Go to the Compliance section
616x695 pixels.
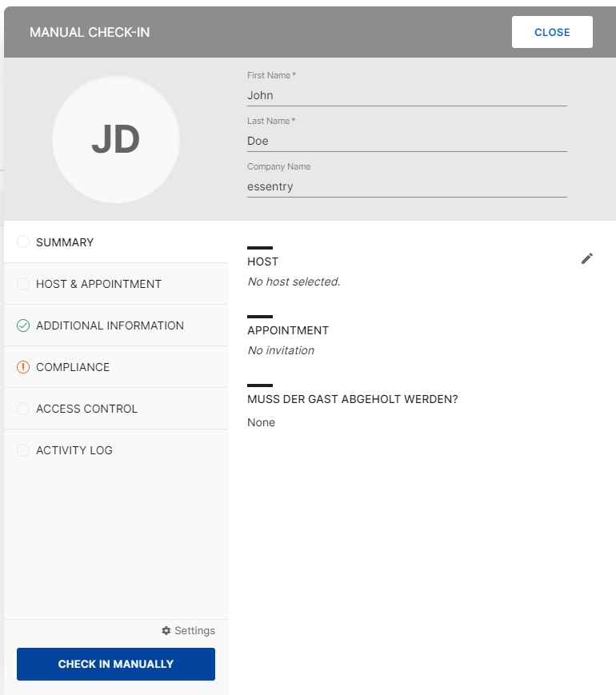click(x=116, y=367)
